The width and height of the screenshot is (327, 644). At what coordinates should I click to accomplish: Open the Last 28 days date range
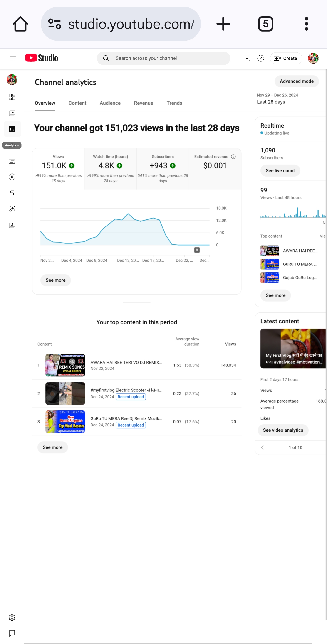click(x=277, y=99)
